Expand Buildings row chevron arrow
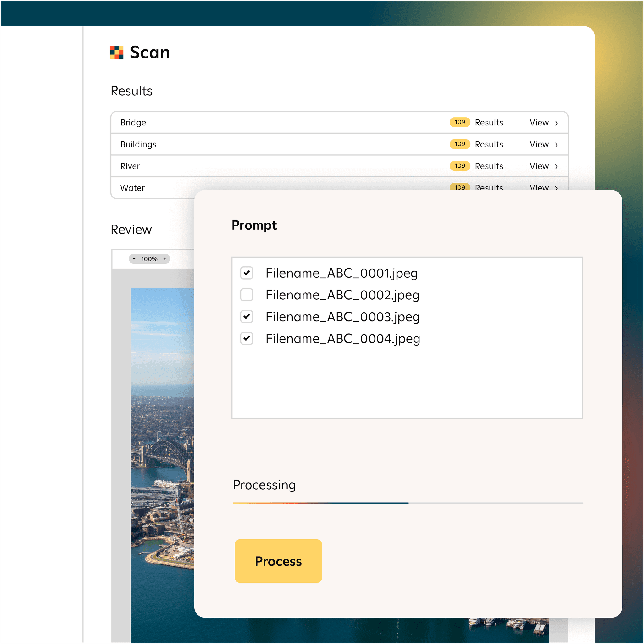This screenshot has width=644, height=644. tap(556, 145)
